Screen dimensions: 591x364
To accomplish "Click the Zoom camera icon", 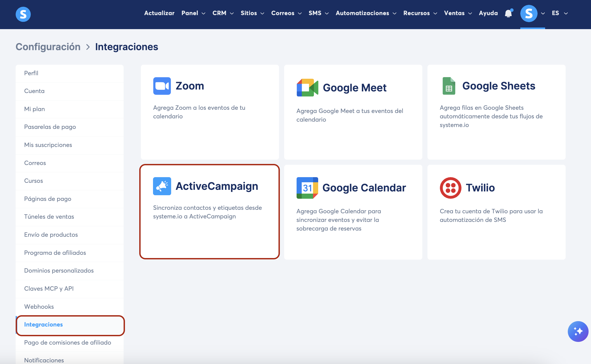I will pyautogui.click(x=162, y=86).
